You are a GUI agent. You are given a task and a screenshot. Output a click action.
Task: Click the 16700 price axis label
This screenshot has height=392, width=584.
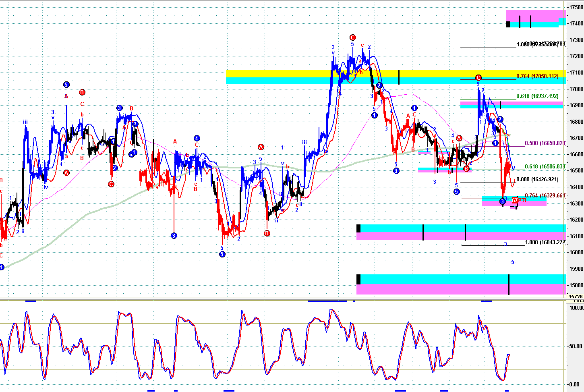click(x=576, y=138)
